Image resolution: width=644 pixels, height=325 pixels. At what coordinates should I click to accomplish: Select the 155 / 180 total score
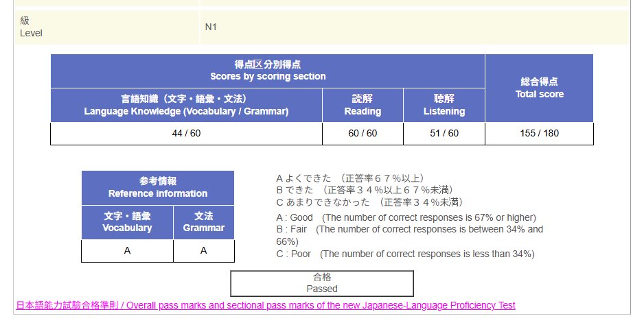pyautogui.click(x=539, y=134)
